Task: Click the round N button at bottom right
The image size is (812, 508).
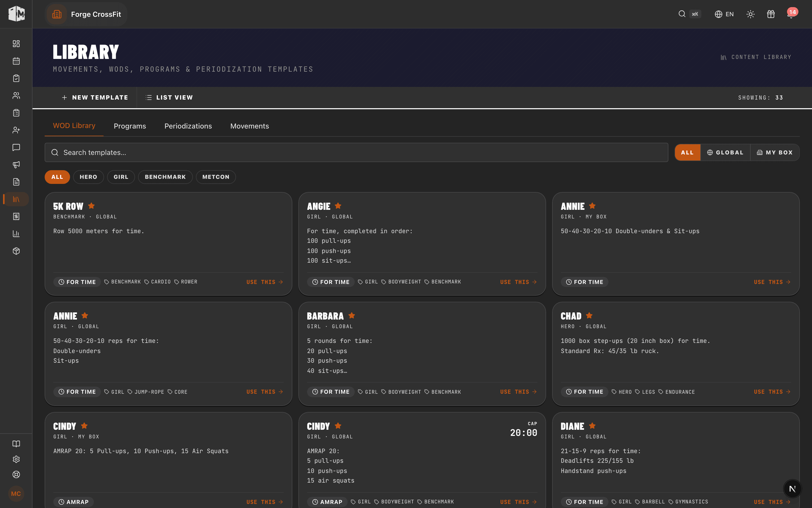Action: coord(792,489)
